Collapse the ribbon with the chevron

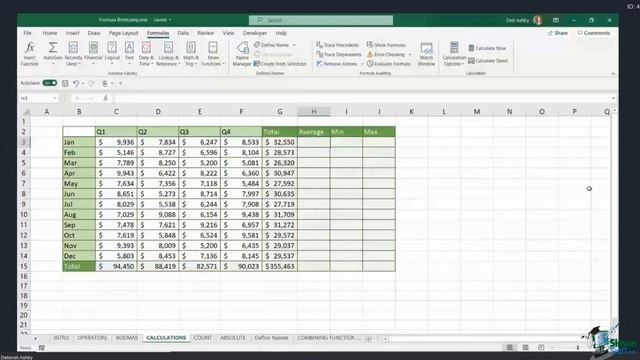(613, 73)
